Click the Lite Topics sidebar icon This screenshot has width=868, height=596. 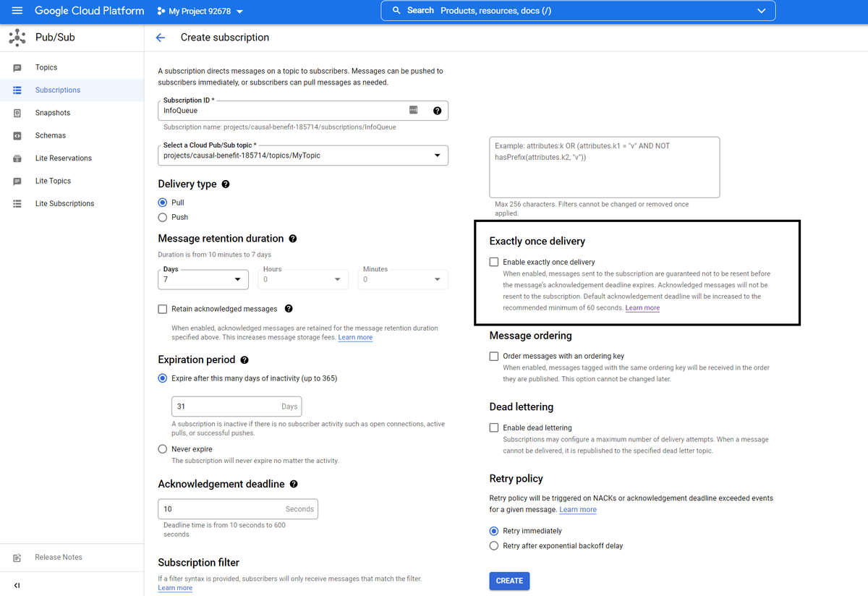pos(17,182)
